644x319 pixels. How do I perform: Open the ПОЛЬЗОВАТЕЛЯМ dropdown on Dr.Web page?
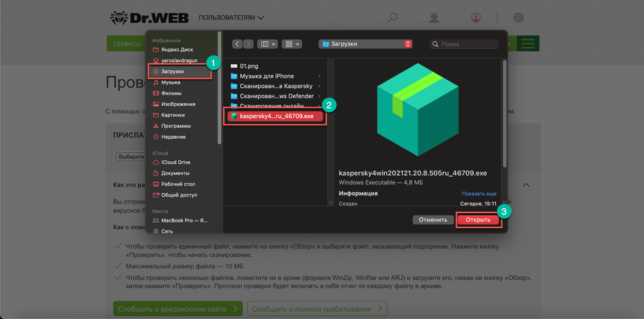[231, 18]
